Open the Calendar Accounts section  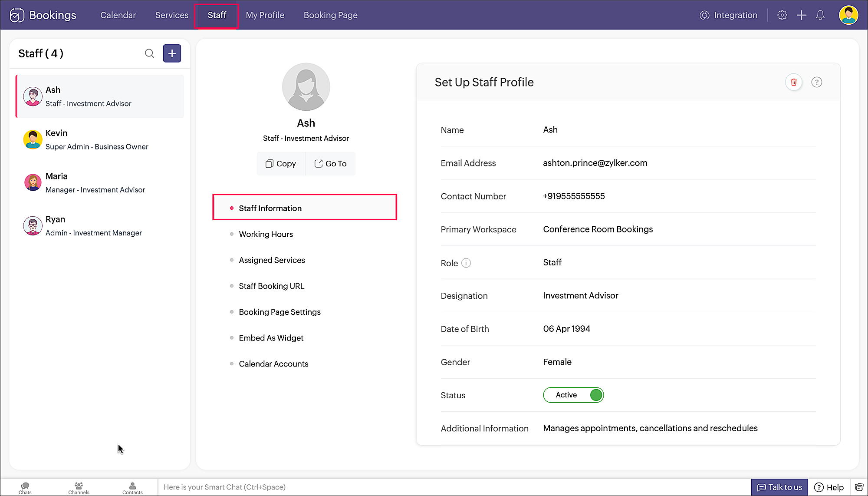coord(273,364)
